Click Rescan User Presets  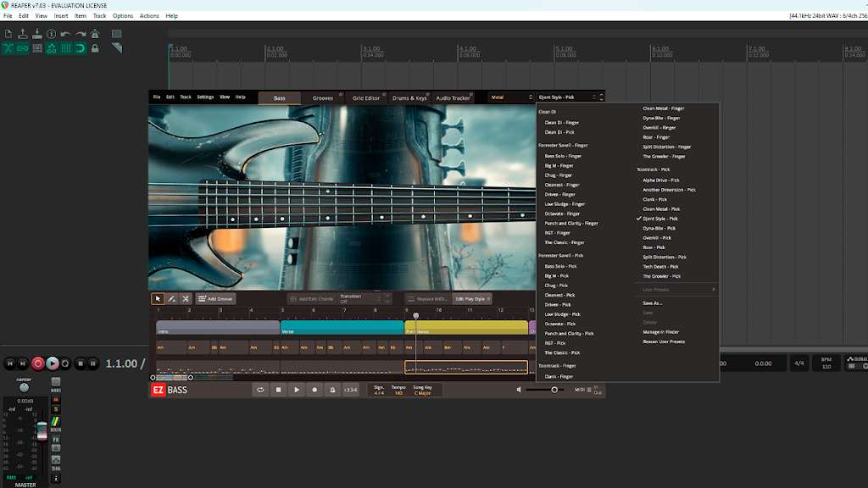coord(664,342)
